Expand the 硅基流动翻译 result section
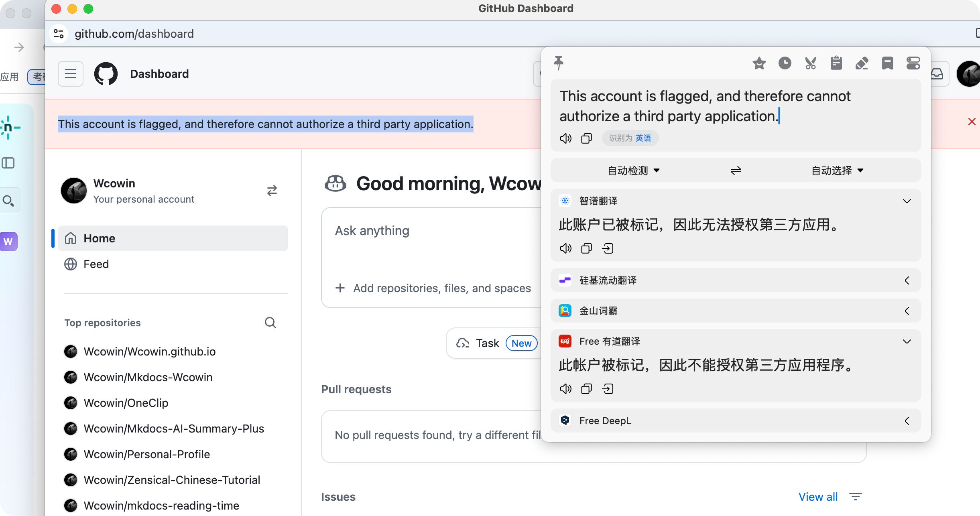 [x=907, y=280]
